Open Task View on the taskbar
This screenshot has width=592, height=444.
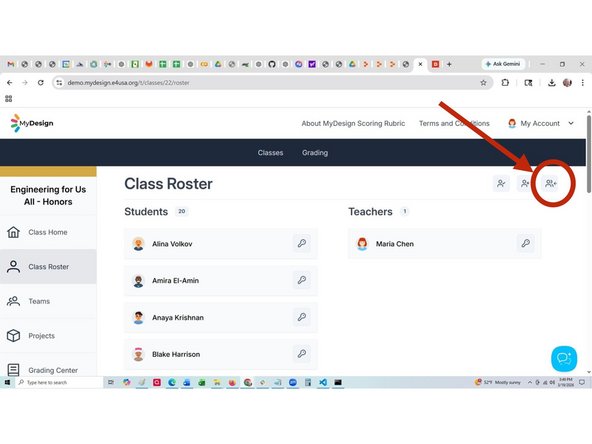point(111,382)
